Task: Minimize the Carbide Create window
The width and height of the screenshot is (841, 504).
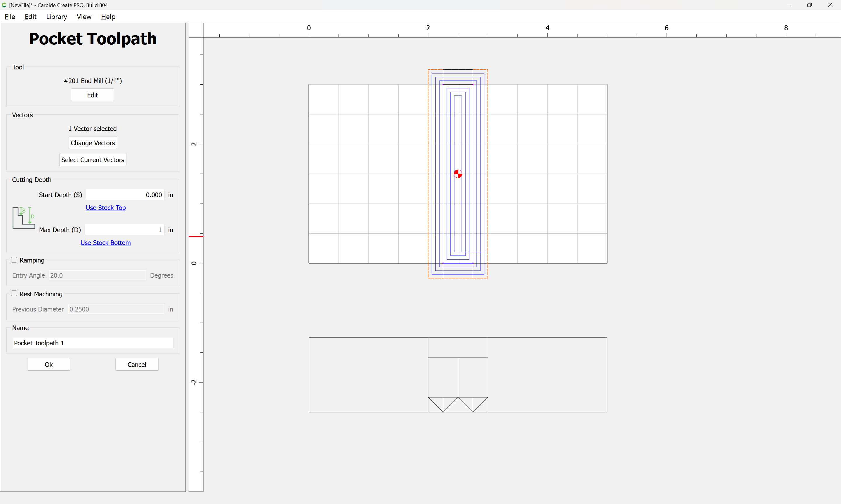Action: tap(789, 5)
